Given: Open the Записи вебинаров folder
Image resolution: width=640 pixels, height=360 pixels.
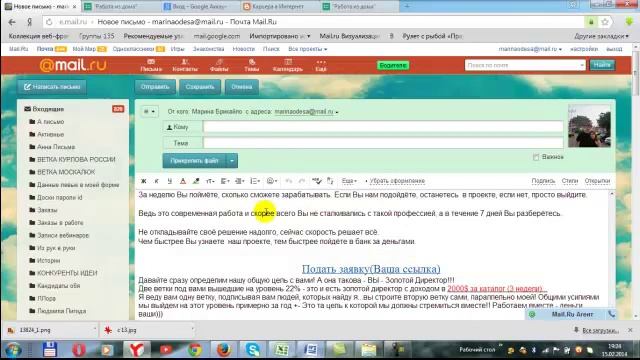Looking at the screenshot, I should pos(63,235).
